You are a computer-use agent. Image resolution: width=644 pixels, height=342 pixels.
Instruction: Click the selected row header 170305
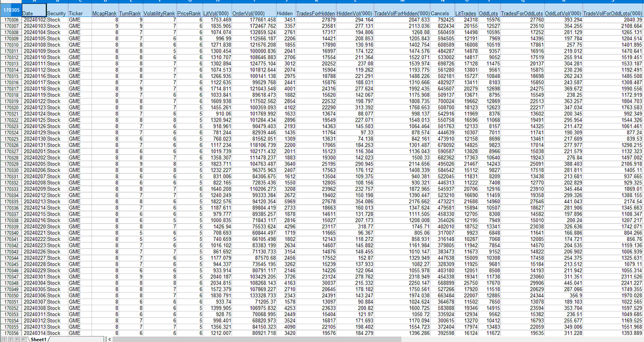tap(11, 10)
